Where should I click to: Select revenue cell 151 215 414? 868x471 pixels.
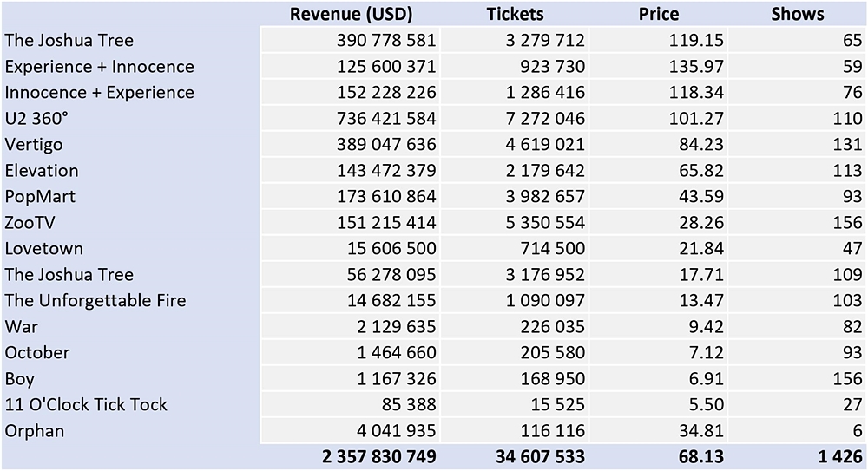350,223
